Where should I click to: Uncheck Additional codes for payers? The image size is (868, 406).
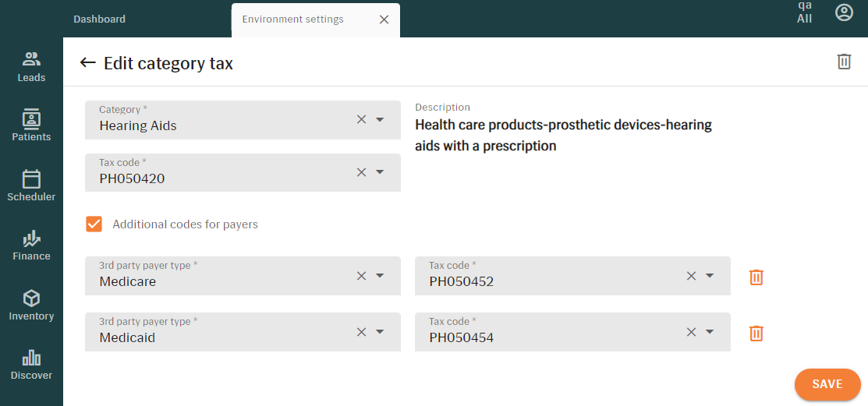point(94,224)
